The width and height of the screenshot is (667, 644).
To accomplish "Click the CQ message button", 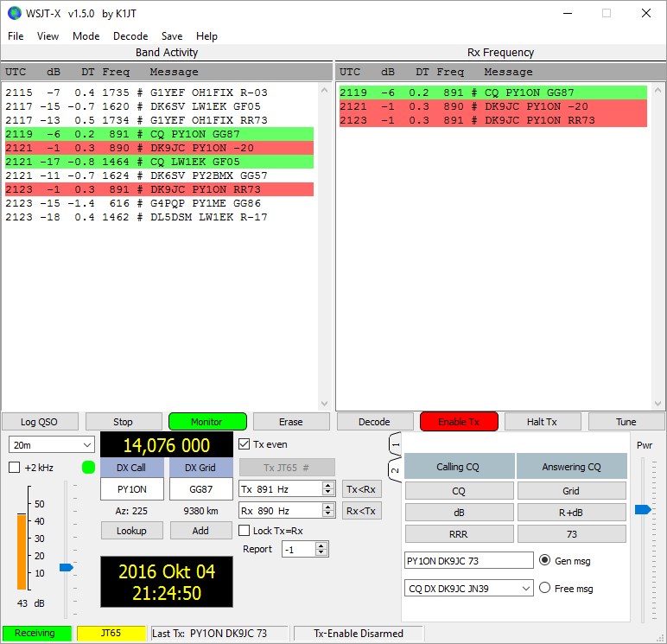I will coord(460,491).
